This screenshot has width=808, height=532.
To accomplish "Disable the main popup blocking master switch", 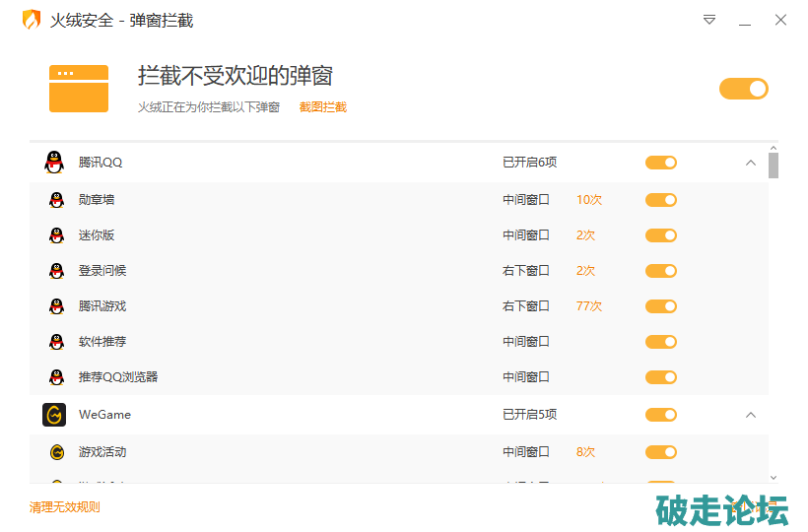I will point(743,89).
